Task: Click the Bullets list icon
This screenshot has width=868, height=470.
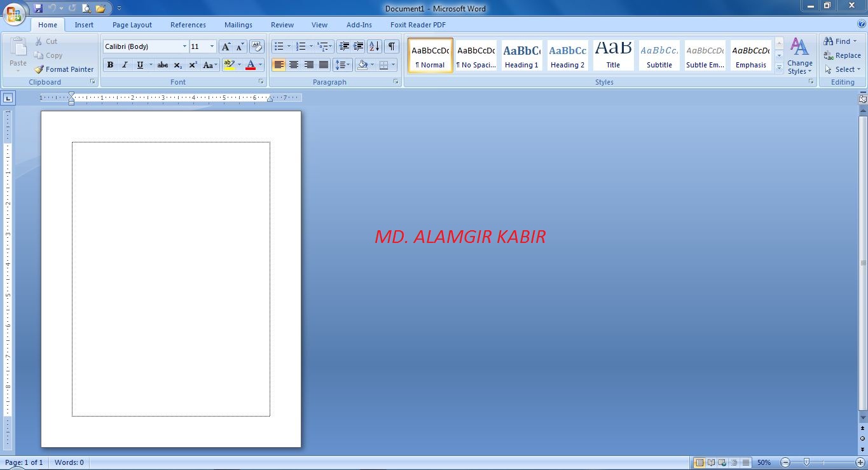Action: pyautogui.click(x=279, y=46)
